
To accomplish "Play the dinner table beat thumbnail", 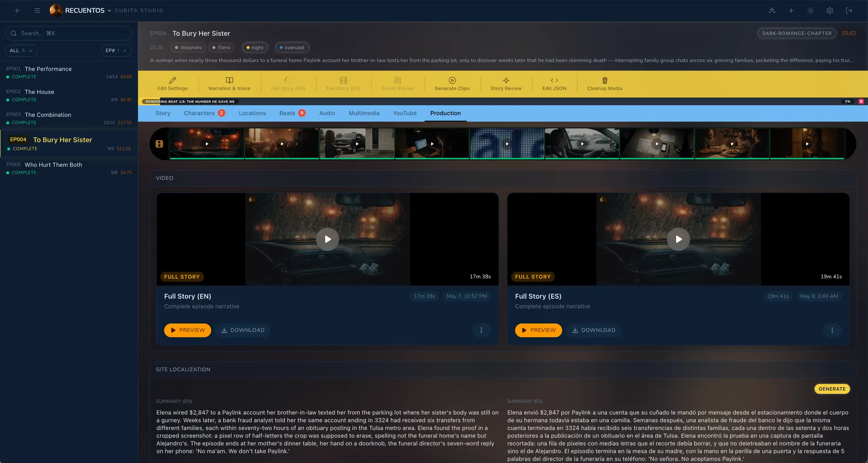I will 732,144.
